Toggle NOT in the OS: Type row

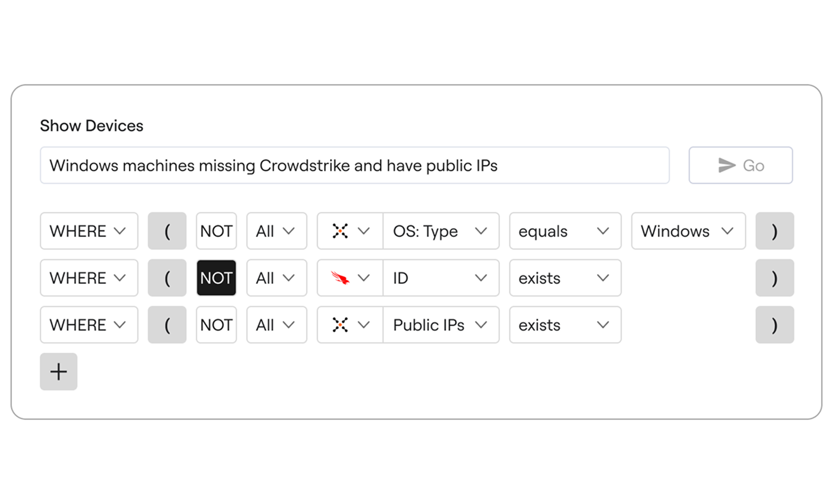pyautogui.click(x=216, y=231)
